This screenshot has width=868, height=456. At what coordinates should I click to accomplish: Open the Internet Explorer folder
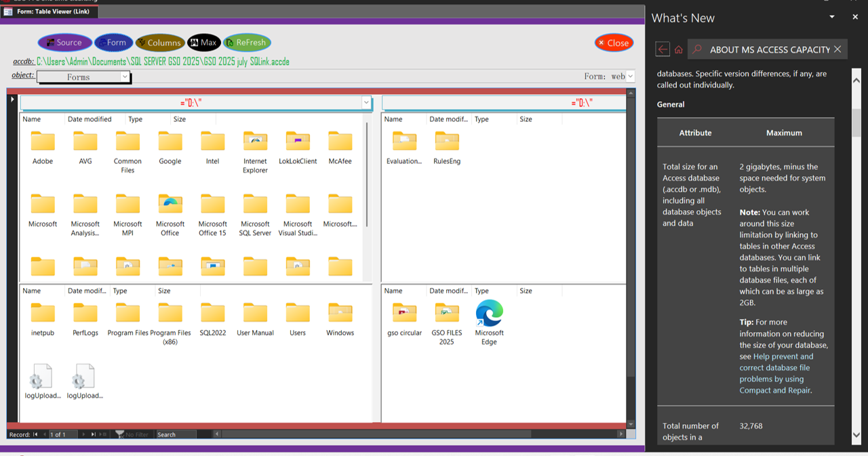pyautogui.click(x=255, y=152)
